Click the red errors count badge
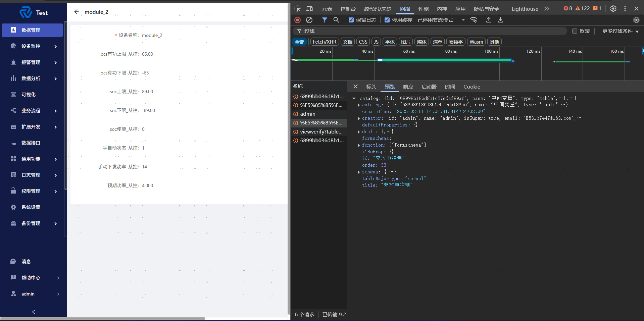The width and height of the screenshot is (644, 321). (568, 8)
